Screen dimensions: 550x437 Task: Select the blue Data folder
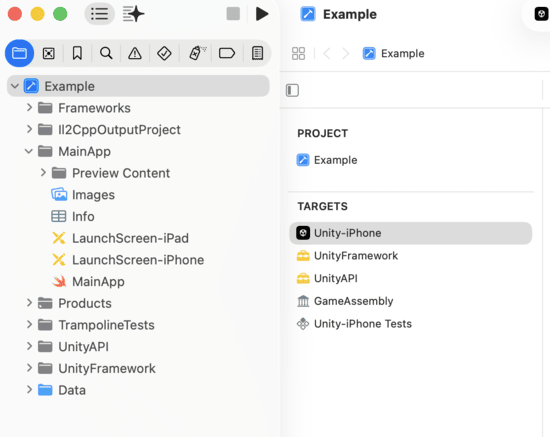click(x=138, y=390)
